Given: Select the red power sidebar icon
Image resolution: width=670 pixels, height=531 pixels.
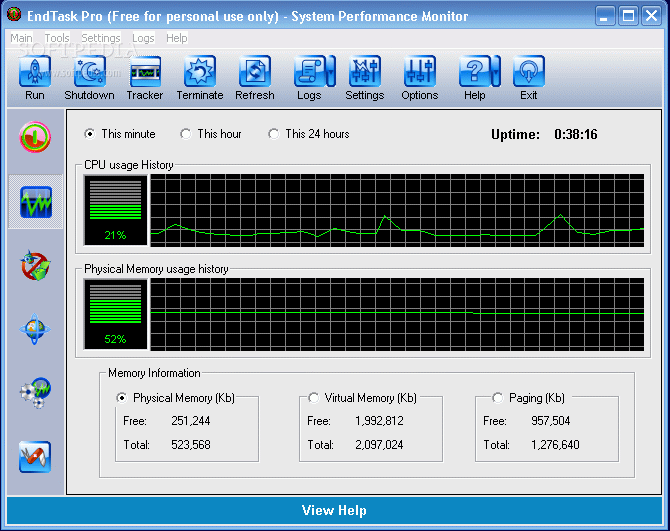Looking at the screenshot, I should 35,137.
